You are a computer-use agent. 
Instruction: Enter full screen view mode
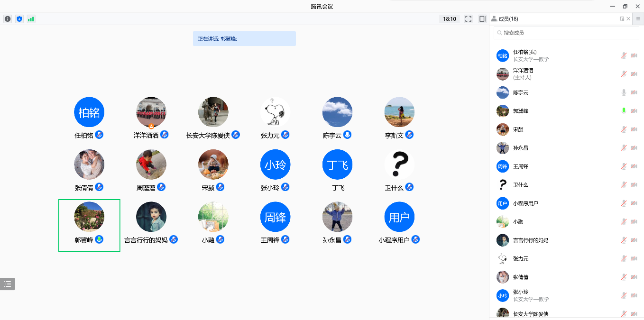(468, 19)
